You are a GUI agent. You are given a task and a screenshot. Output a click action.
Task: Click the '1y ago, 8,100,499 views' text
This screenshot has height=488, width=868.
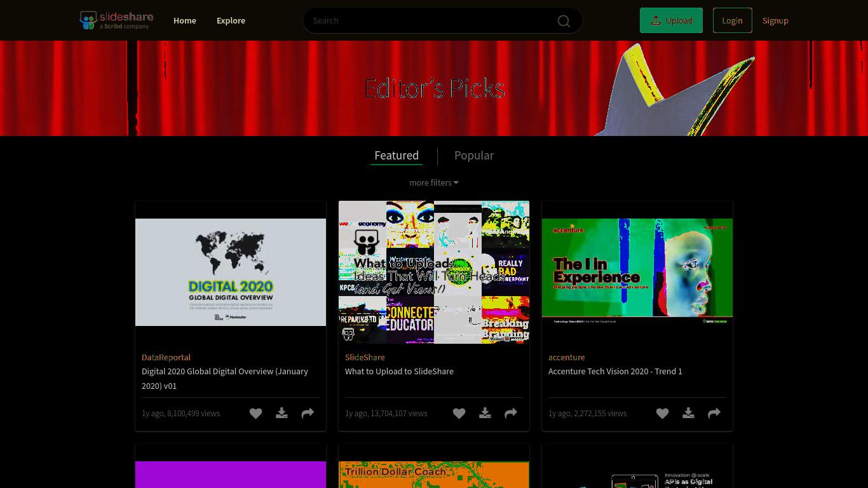click(x=181, y=413)
